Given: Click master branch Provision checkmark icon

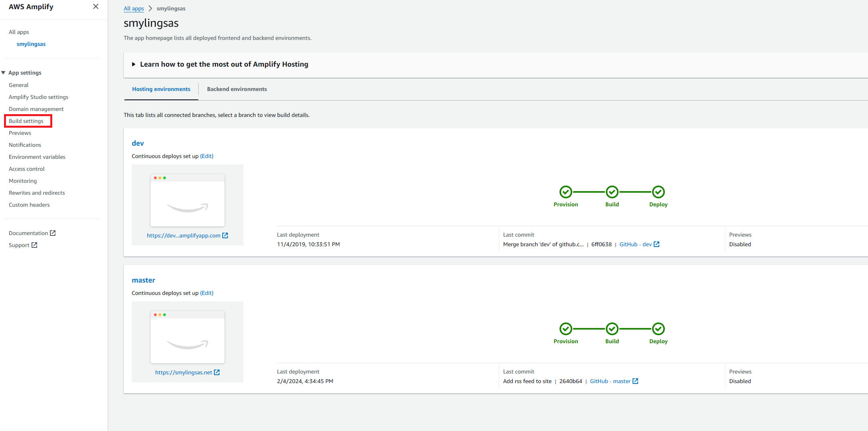Looking at the screenshot, I should click(565, 329).
